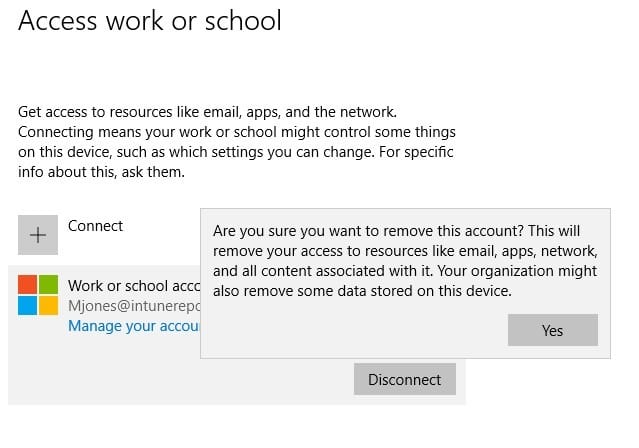Click the 'Are you sure' confirmation message

[x=400, y=231]
